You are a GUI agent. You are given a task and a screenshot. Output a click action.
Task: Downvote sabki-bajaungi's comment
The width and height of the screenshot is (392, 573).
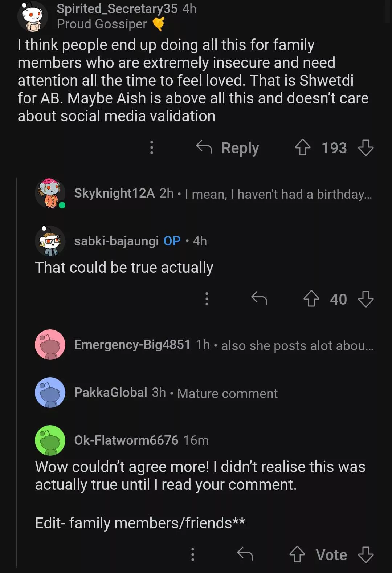366,299
